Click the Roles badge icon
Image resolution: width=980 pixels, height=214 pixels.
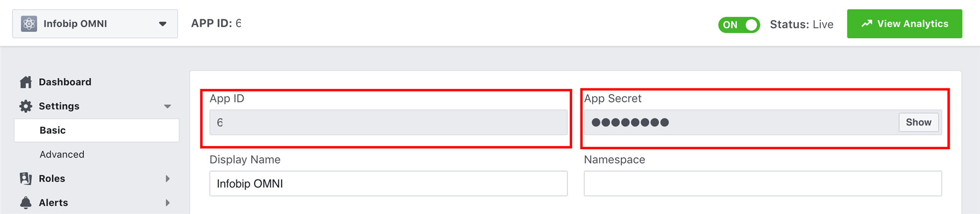pyautogui.click(x=26, y=179)
